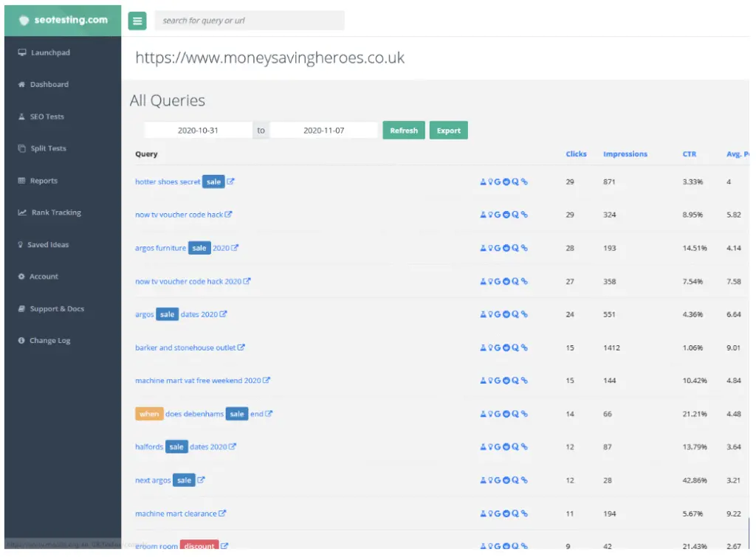Image resolution: width=756 pixels, height=557 pixels.
Task: Click the Refresh button
Action: pyautogui.click(x=404, y=130)
